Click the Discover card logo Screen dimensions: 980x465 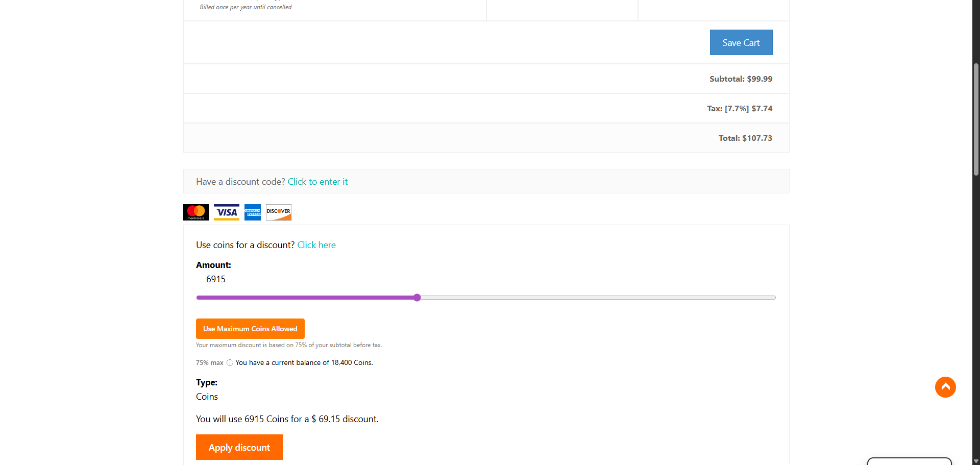279,212
